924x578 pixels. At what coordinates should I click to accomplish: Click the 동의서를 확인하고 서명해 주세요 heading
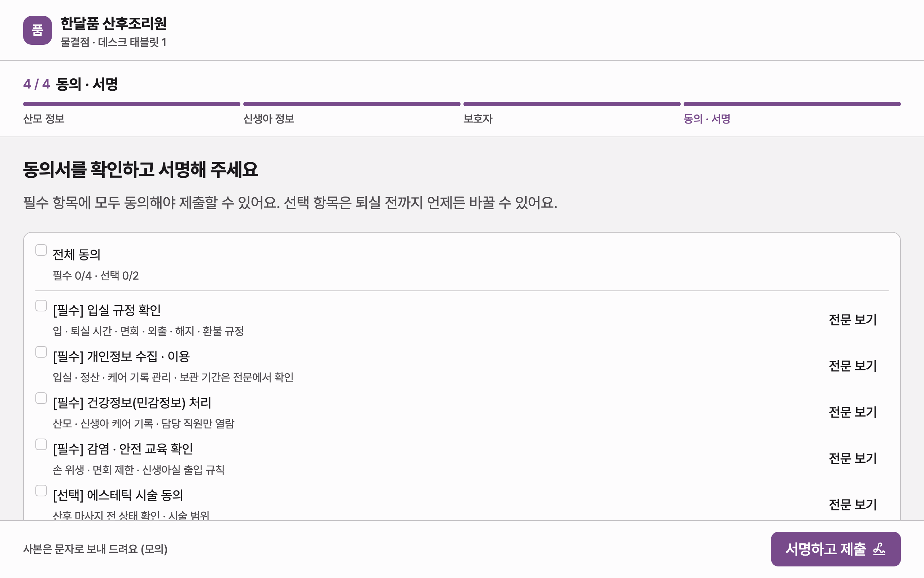pyautogui.click(x=140, y=169)
